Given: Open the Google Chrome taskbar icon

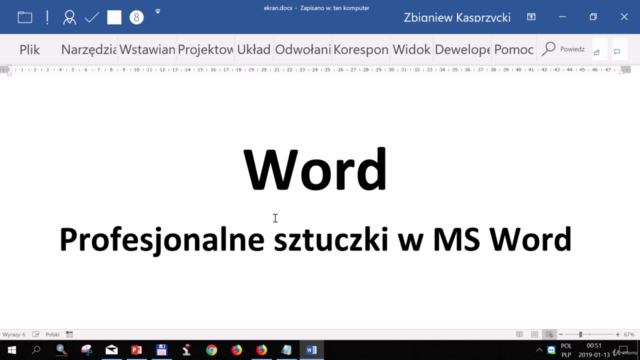Looking at the screenshot, I should [211, 350].
